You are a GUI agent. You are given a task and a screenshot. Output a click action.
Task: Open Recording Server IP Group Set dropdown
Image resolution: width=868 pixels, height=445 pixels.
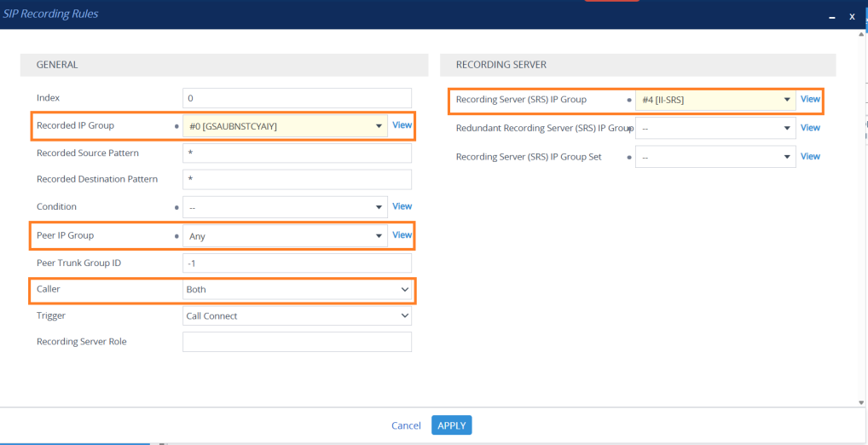tap(715, 157)
